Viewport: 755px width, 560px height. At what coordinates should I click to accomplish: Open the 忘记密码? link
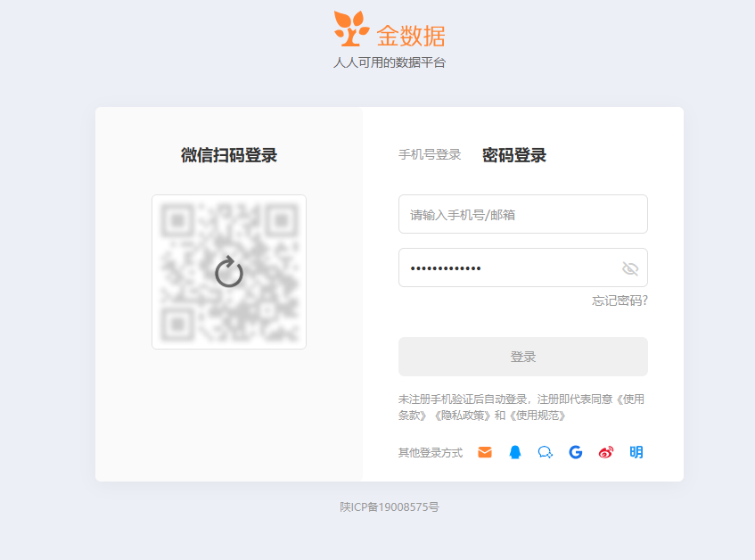[620, 301]
